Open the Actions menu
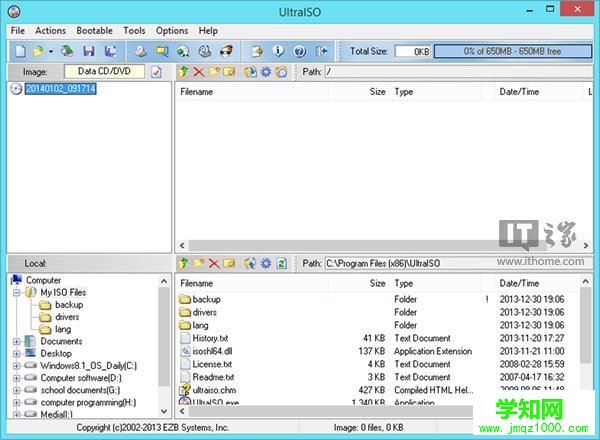The image size is (600, 440). pos(51,31)
